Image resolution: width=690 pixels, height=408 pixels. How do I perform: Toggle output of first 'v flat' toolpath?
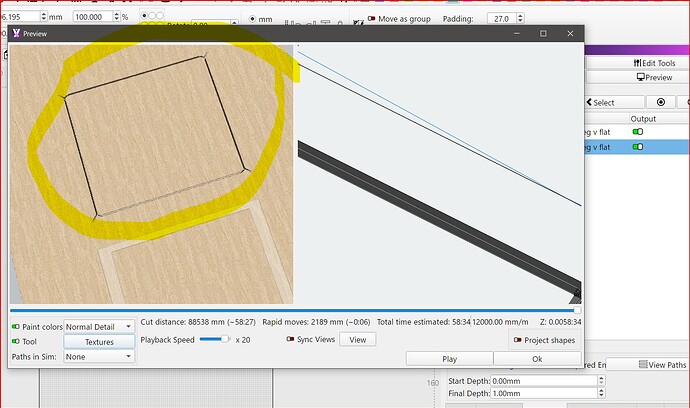[638, 132]
